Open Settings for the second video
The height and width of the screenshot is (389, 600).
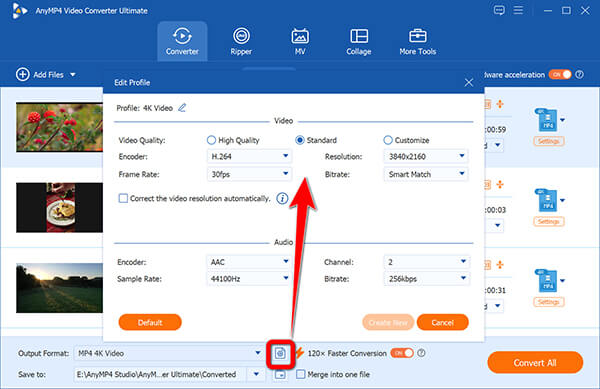(x=548, y=221)
